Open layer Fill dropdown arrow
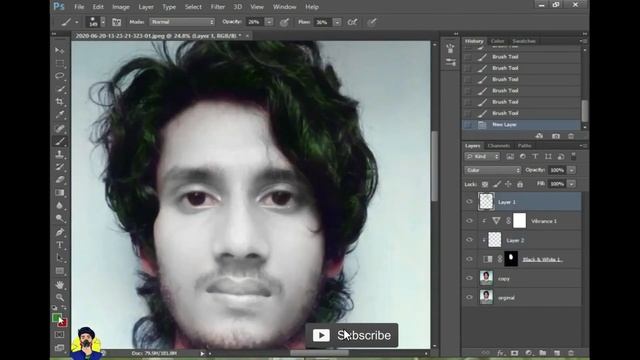This screenshot has height=360, width=640. pyautogui.click(x=571, y=184)
